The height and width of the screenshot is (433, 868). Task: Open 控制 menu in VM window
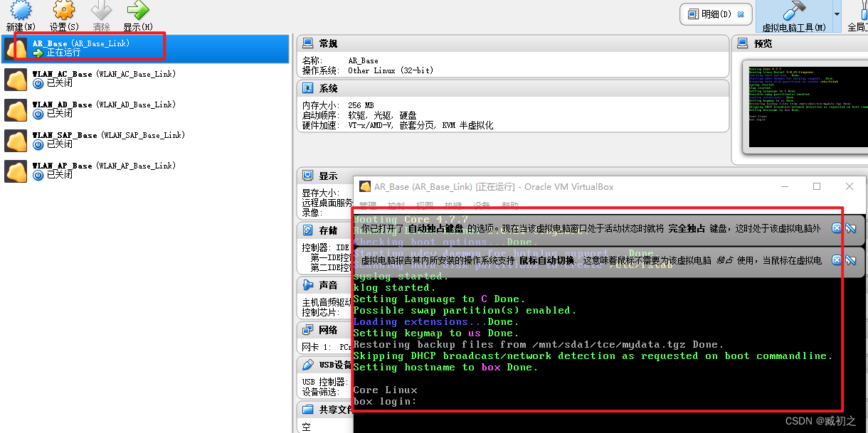(396, 205)
